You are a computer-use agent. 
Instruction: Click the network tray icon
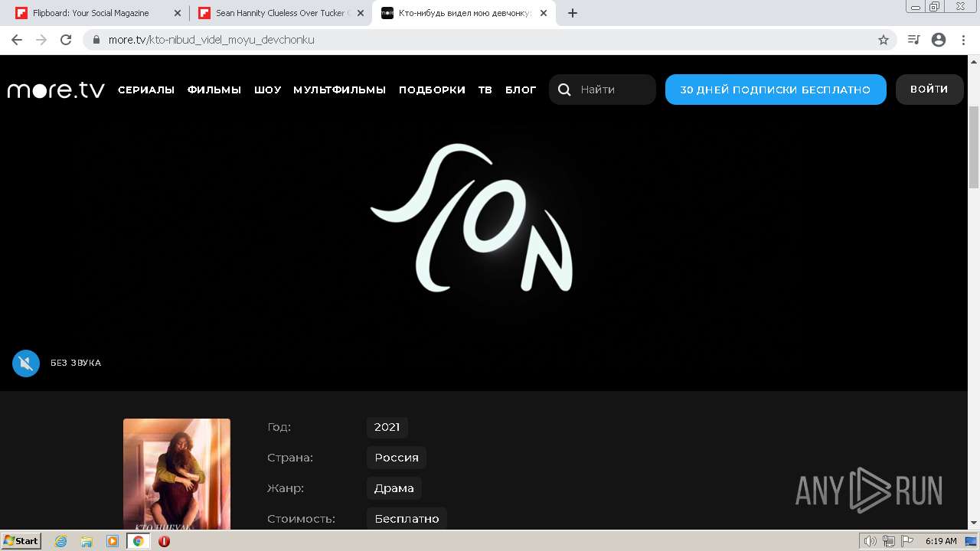pos(889,541)
